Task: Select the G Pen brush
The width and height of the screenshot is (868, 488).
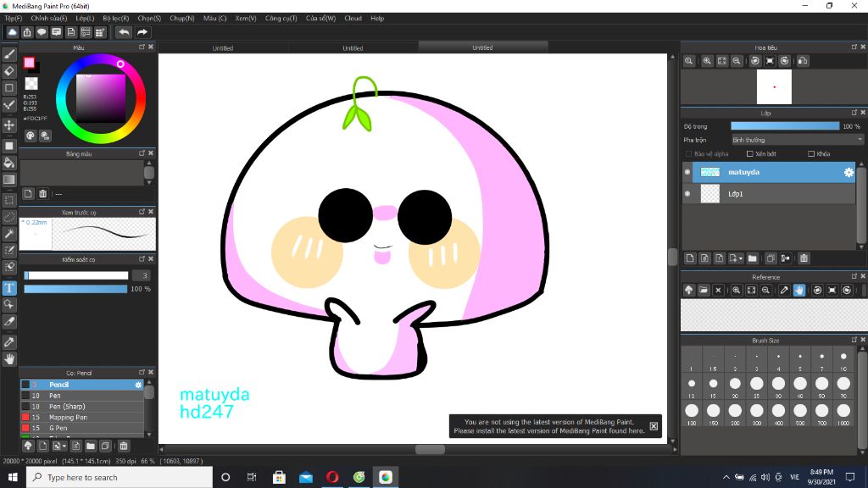Action: (58, 428)
